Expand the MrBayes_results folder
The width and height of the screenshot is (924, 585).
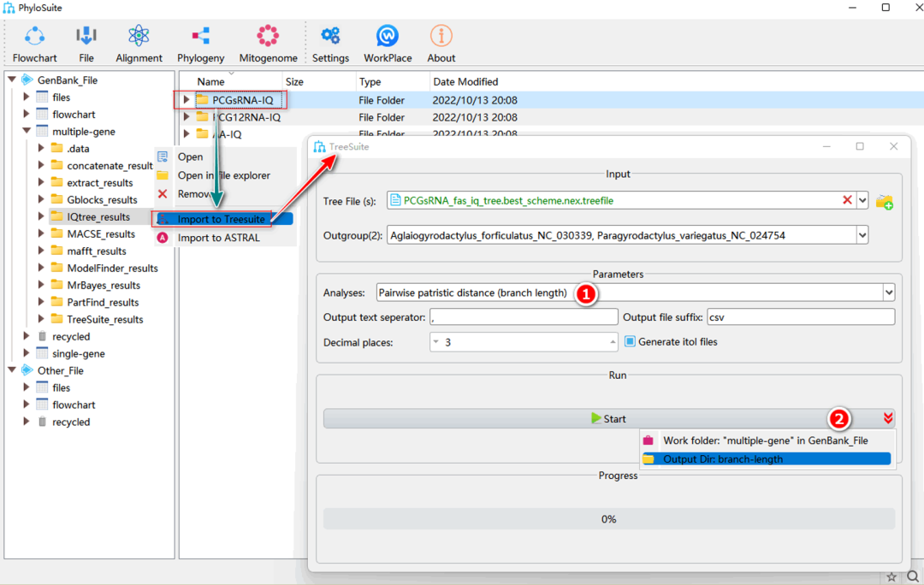[41, 285]
